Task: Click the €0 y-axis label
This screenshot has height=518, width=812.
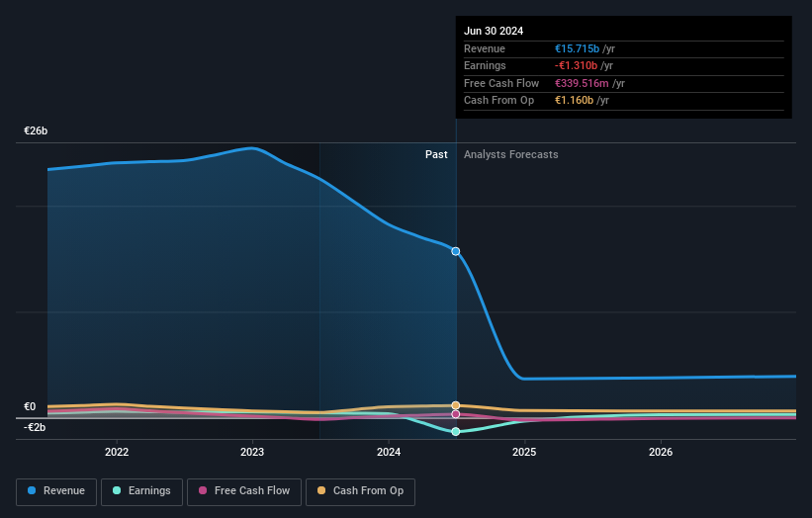Action: point(30,406)
